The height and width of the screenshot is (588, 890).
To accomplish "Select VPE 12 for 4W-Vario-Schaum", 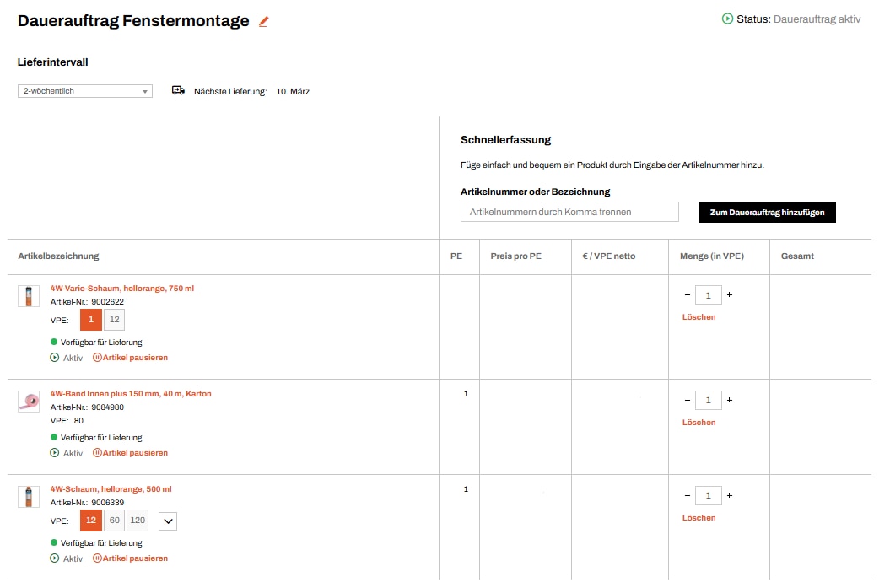I will [114, 320].
